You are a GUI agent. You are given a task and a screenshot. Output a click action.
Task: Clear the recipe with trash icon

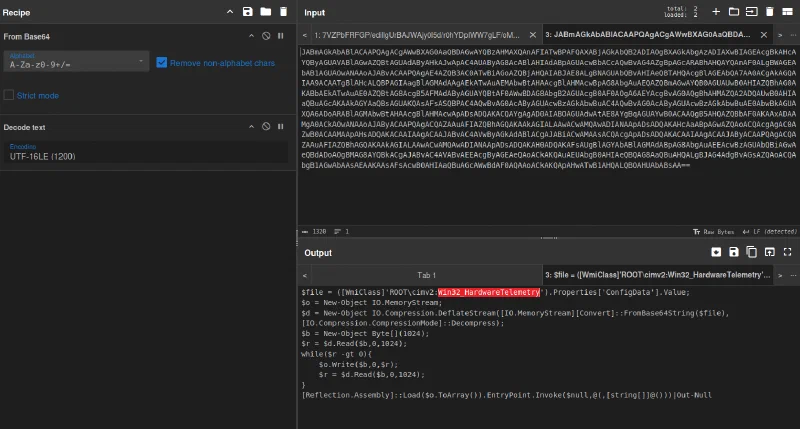[x=284, y=12]
